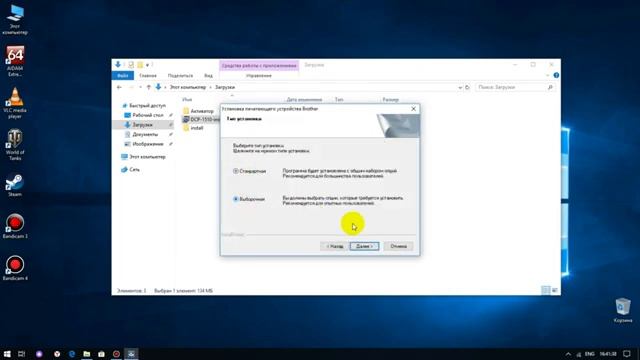Sort by the Размер column header
The width and height of the screenshot is (640, 360).
click(x=390, y=100)
